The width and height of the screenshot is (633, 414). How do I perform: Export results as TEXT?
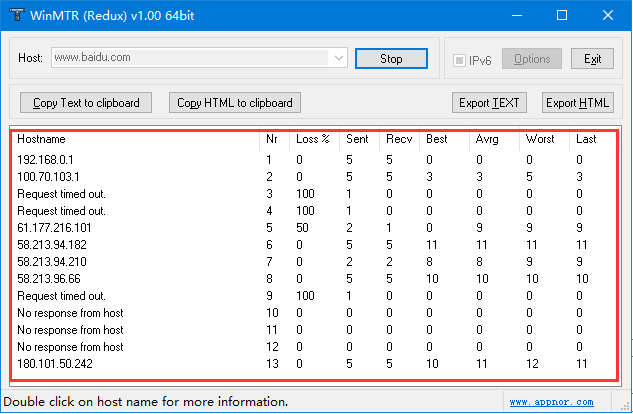point(489,102)
